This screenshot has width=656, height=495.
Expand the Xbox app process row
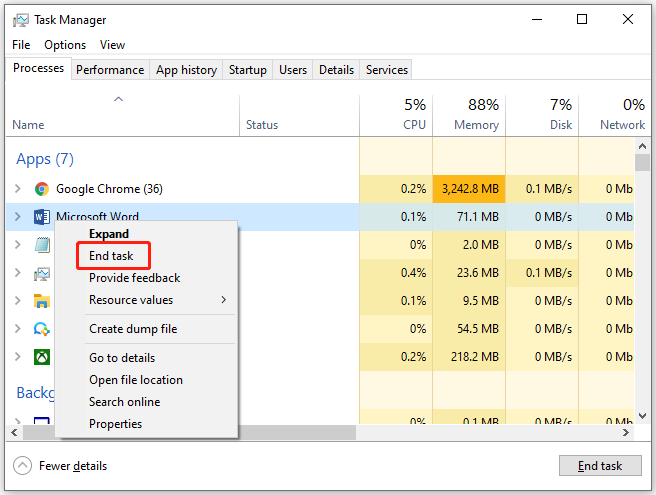[x=18, y=357]
